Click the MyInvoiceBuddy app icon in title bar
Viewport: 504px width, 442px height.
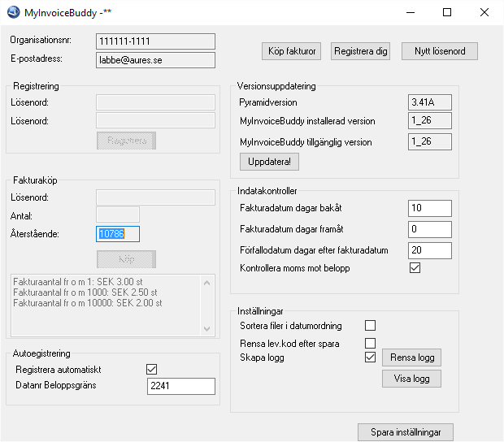pyautogui.click(x=14, y=12)
